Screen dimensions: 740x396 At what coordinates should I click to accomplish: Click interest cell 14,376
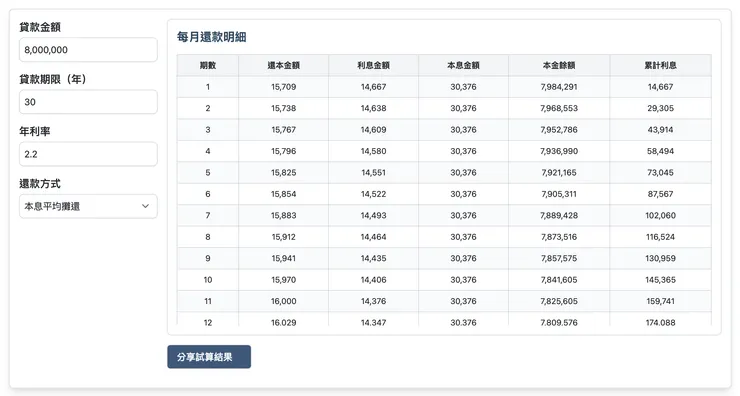tap(373, 301)
